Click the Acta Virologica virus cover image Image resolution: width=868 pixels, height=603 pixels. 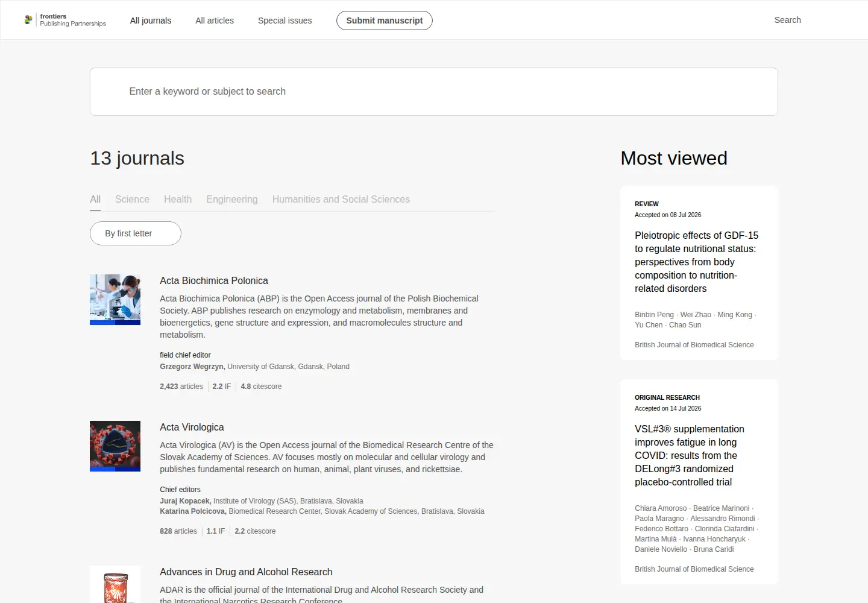point(115,446)
